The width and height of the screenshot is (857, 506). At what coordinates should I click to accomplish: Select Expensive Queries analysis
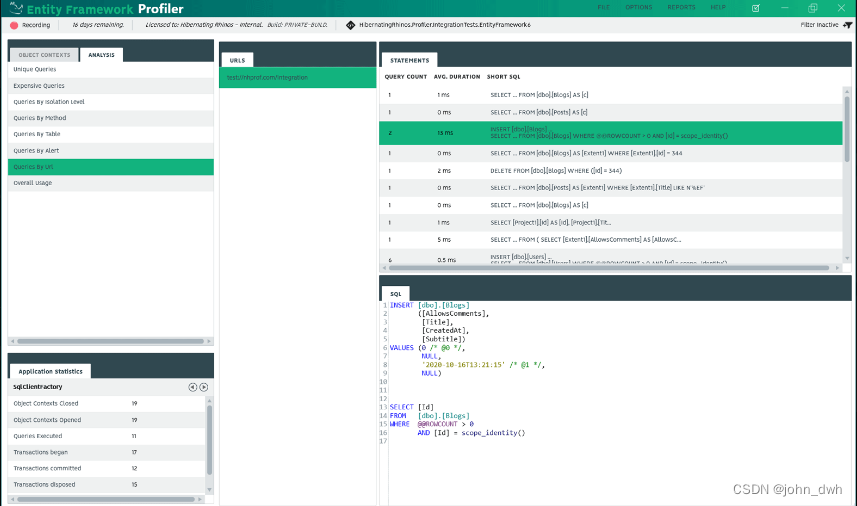pyautogui.click(x=40, y=86)
